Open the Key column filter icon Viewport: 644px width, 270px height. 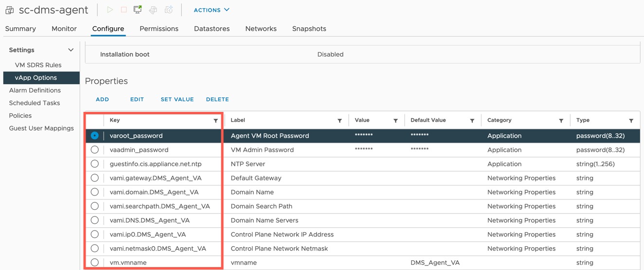(x=215, y=121)
